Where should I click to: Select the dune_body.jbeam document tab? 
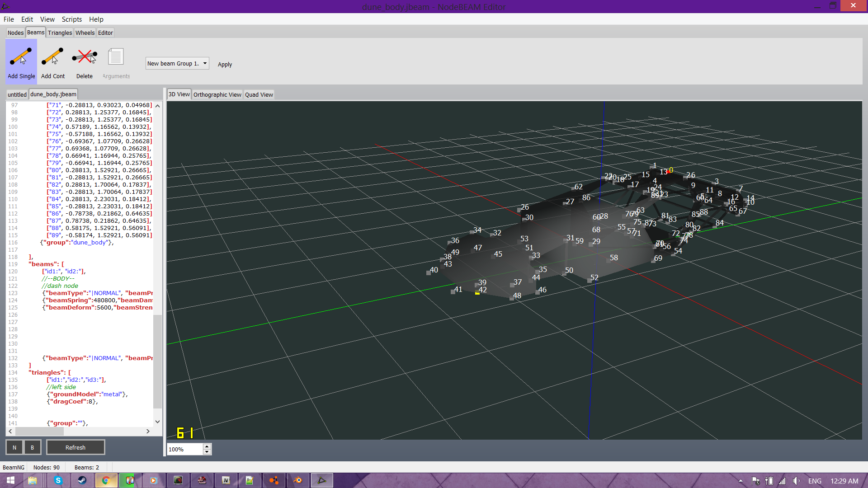[53, 94]
